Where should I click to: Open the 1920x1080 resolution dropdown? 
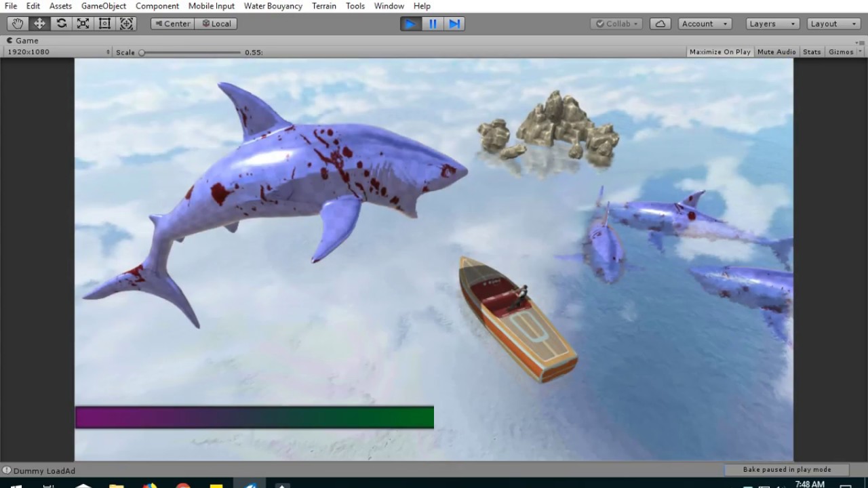click(58, 52)
